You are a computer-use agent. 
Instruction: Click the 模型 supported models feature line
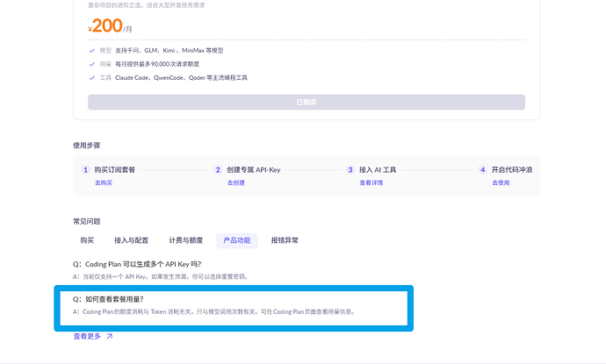(156, 51)
